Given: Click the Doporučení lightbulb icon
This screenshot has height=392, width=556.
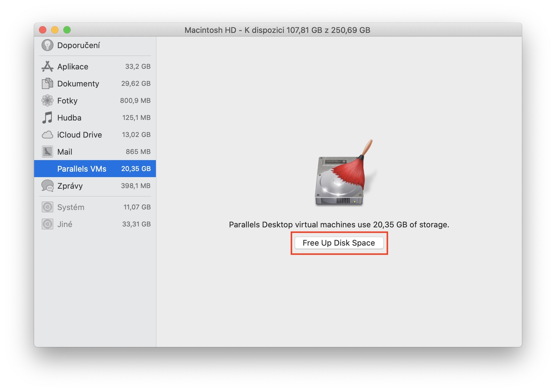Looking at the screenshot, I should [47, 45].
